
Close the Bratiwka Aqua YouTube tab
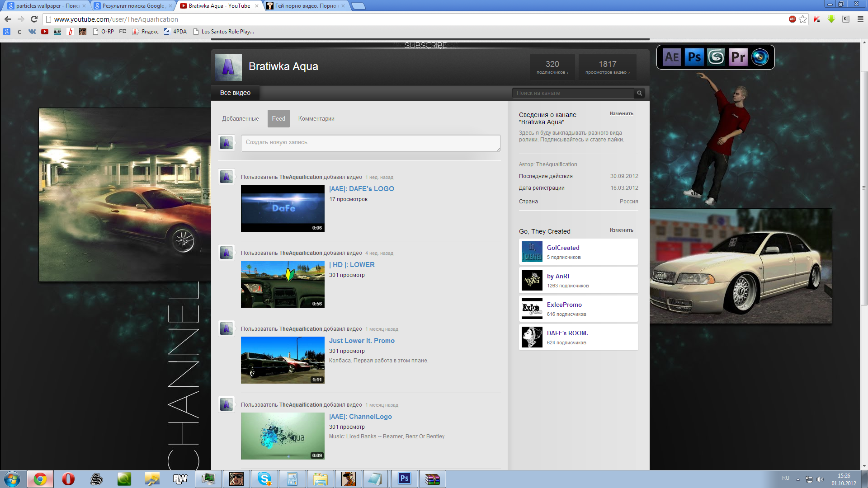coord(257,6)
